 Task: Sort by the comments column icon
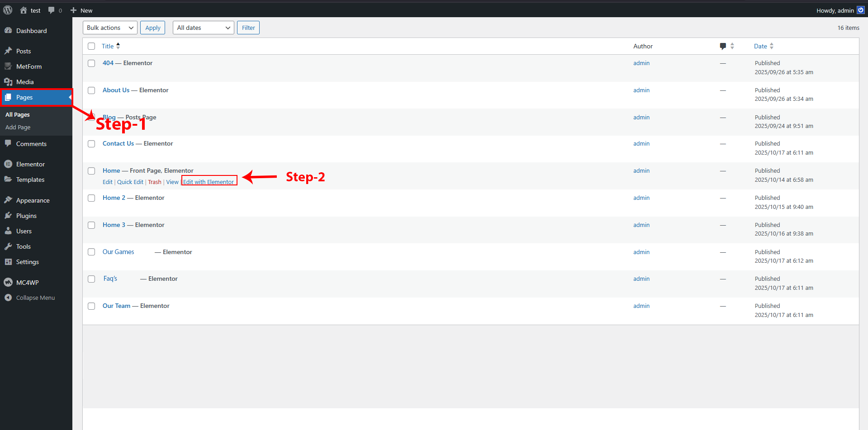pos(723,46)
